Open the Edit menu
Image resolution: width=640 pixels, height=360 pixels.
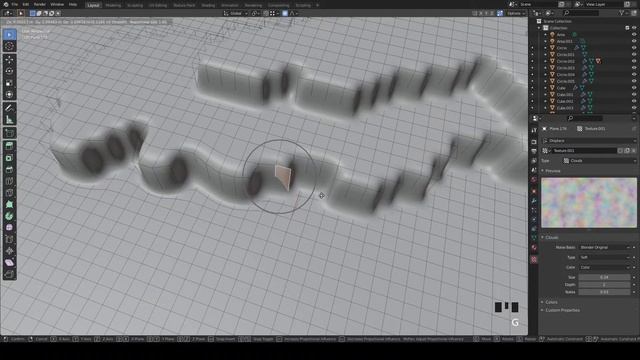pos(26,4)
